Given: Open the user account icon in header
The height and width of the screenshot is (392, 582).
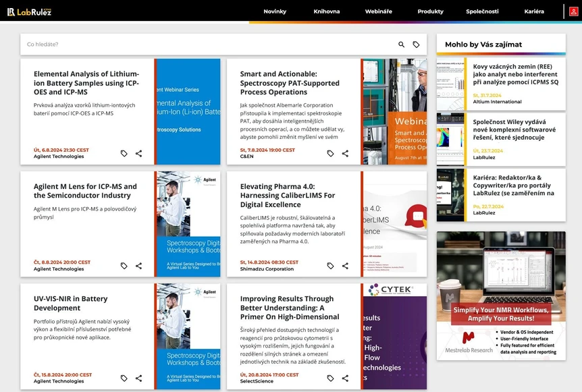Looking at the screenshot, I should tap(573, 11).
